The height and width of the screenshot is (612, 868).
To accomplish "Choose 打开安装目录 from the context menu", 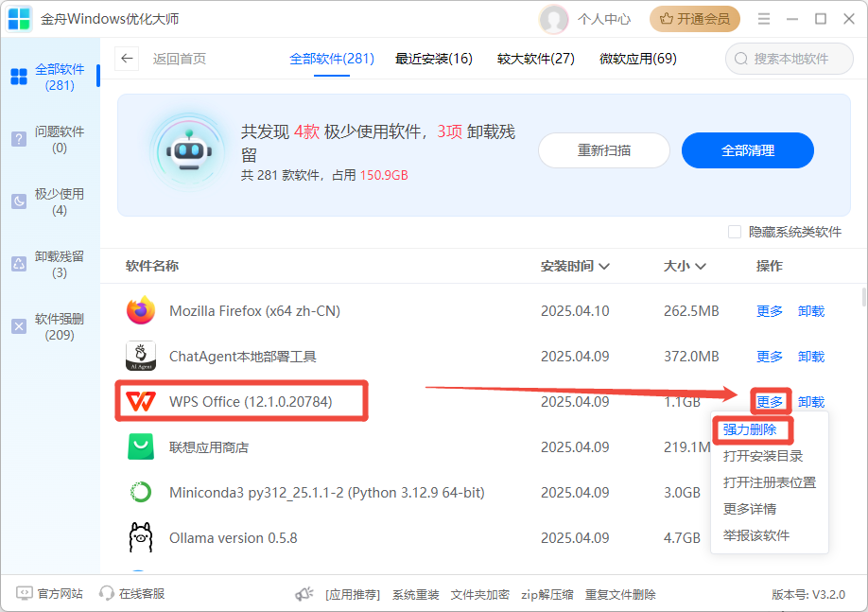I will click(763, 456).
